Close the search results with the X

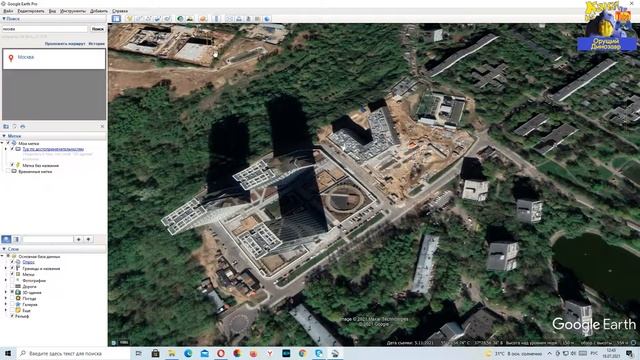(102, 127)
